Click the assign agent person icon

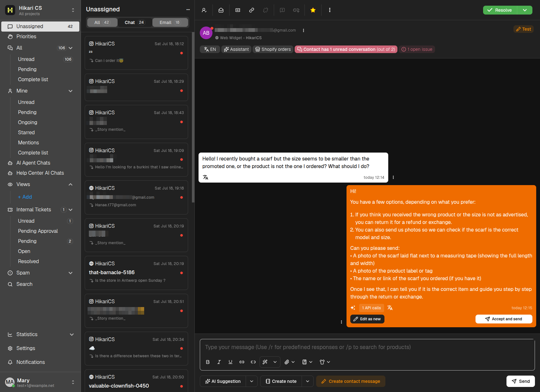coord(204,10)
